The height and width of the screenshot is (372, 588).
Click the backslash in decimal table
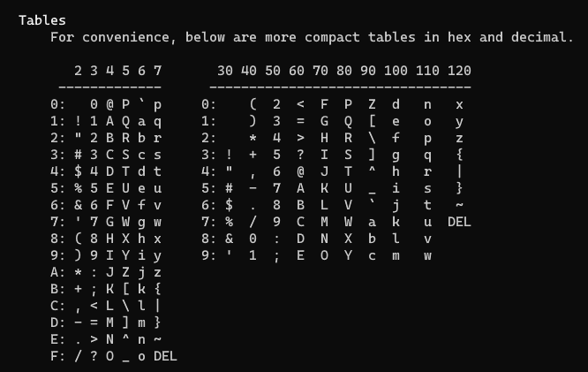[x=372, y=138]
